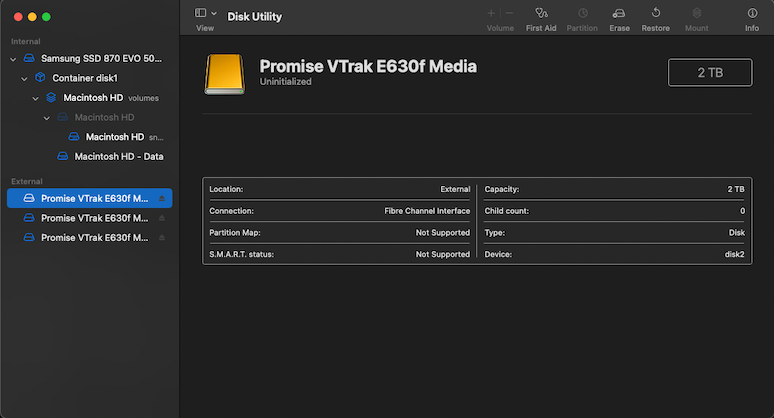Click the Container disk1 cube icon
774x418 pixels.
(x=40, y=77)
